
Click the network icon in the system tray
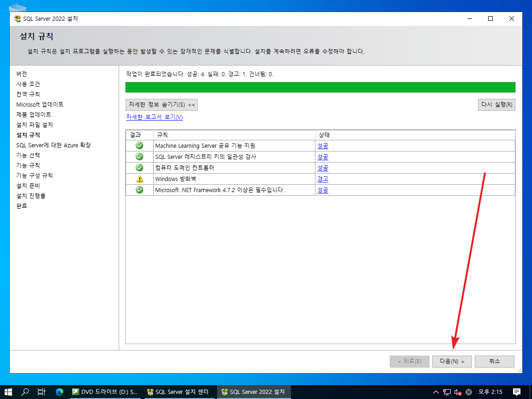pos(447,392)
